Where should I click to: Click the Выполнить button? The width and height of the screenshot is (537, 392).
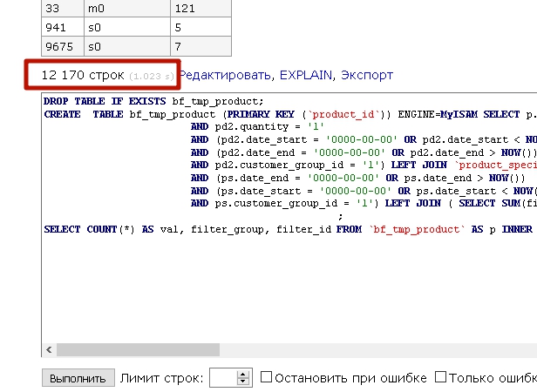78,378
